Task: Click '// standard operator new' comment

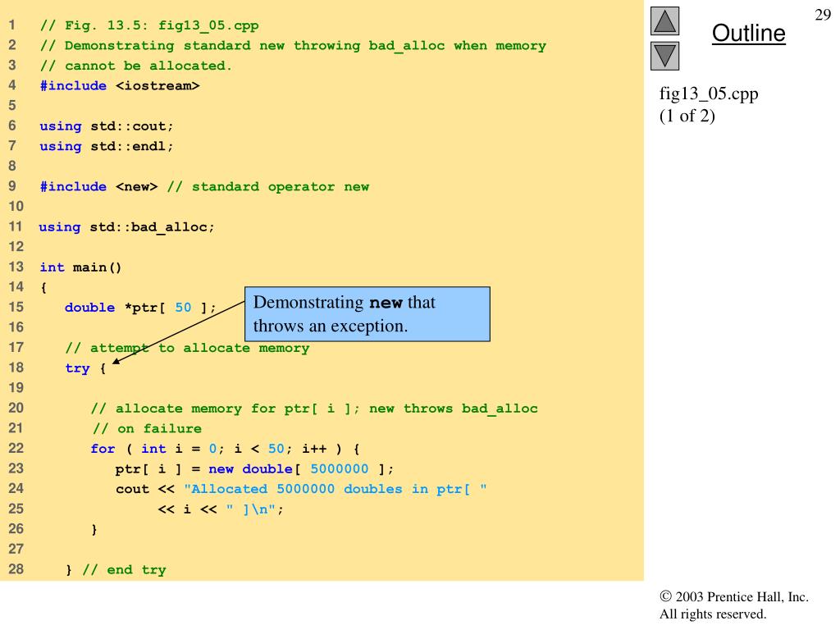Action: [x=268, y=186]
